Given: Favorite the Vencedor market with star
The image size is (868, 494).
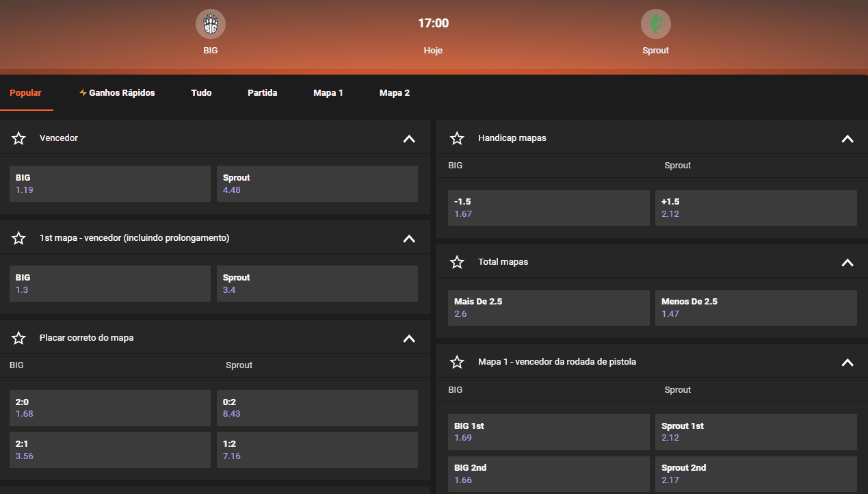Looking at the screenshot, I should [18, 138].
